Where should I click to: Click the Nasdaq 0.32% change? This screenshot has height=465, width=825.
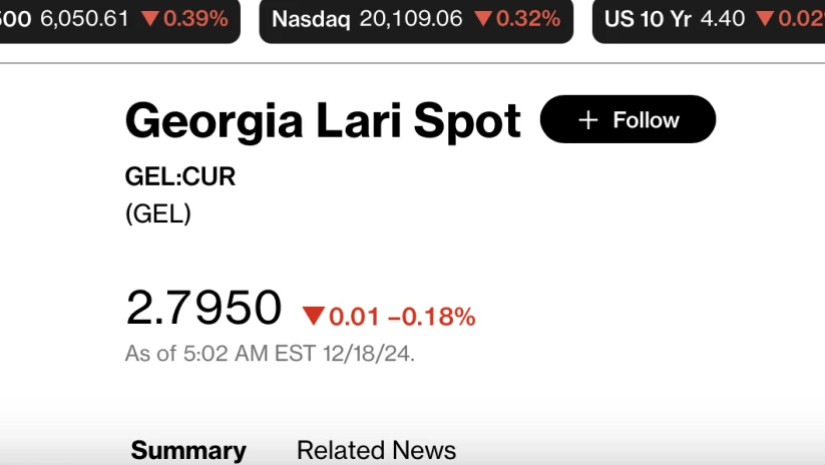[x=528, y=19]
